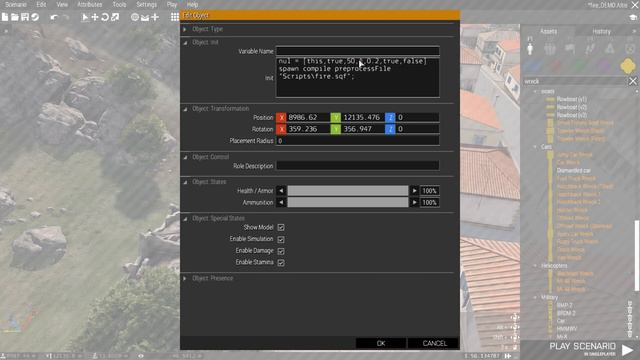Increase Ammunition with right arrow

(414, 202)
